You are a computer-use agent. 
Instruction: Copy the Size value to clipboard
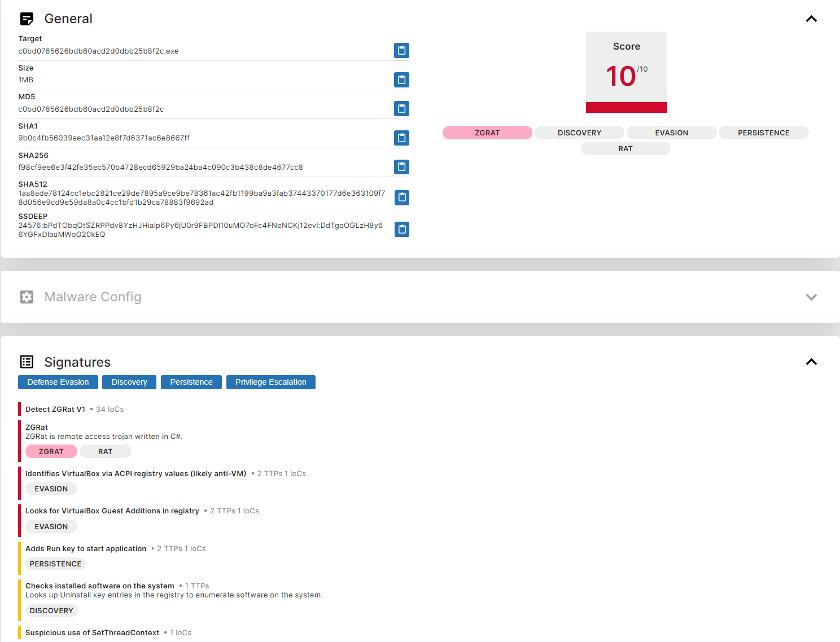401,80
